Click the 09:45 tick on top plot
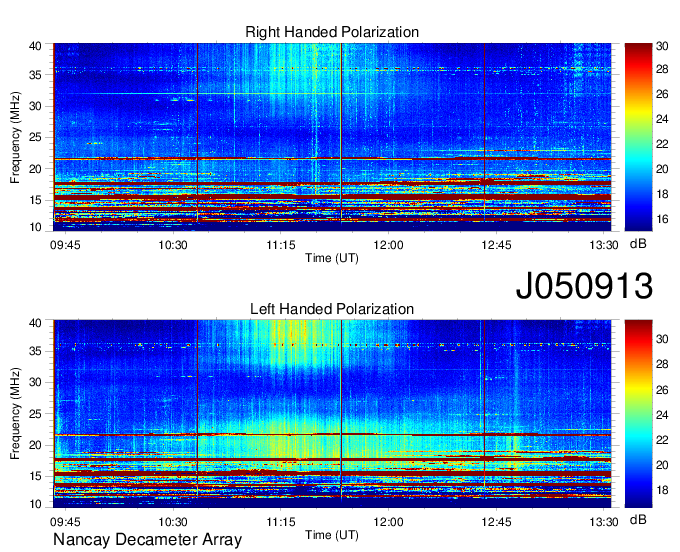Screen dimensions: 680x552 click(65, 245)
